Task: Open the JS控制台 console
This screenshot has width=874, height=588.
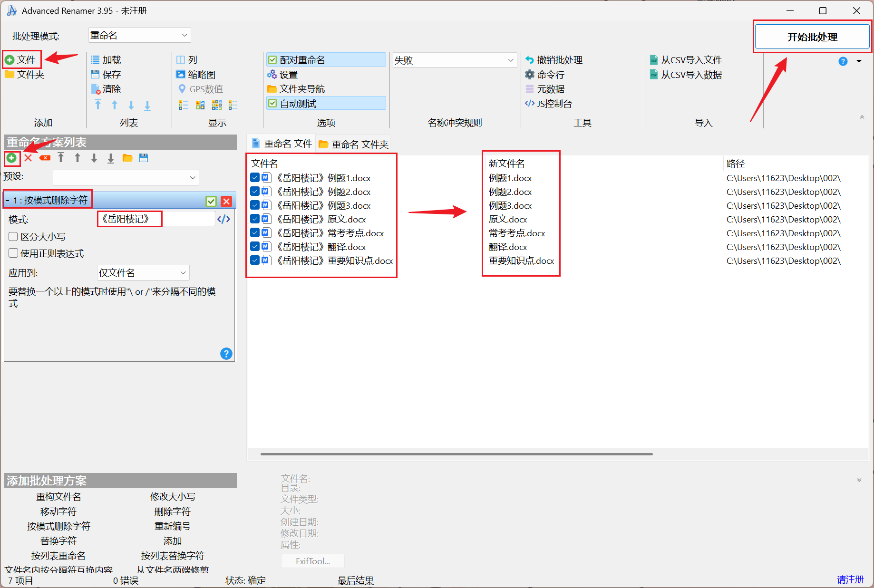Action: [x=549, y=104]
